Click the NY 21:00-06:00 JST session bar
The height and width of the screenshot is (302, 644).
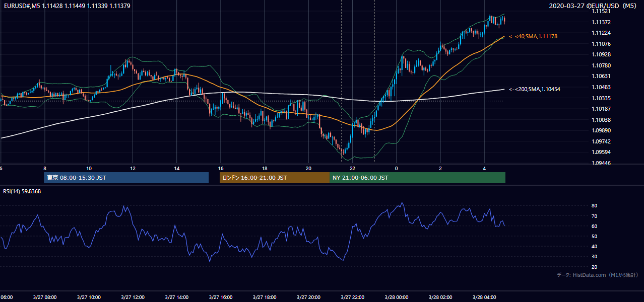coord(417,178)
